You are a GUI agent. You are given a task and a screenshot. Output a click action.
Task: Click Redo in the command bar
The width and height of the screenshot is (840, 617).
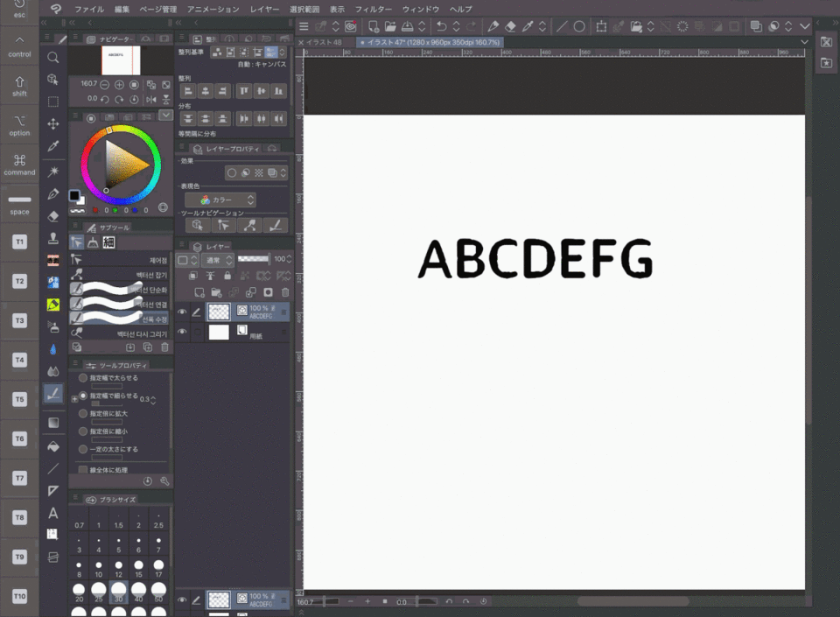point(471,26)
